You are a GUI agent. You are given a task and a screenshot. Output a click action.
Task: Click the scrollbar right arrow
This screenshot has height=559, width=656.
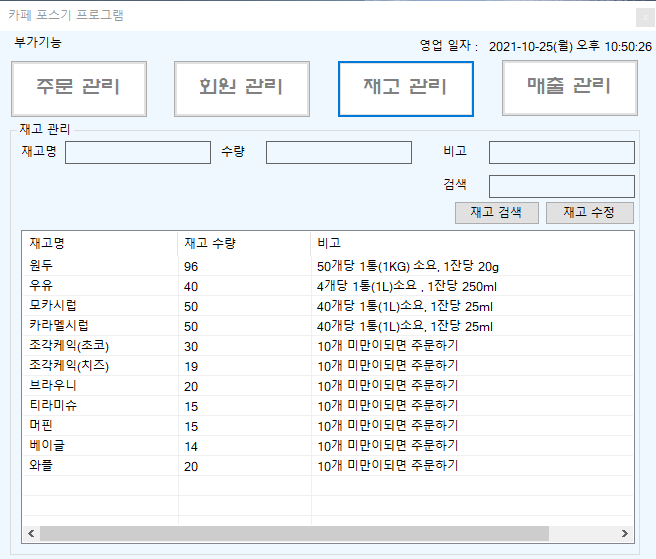tap(625, 533)
